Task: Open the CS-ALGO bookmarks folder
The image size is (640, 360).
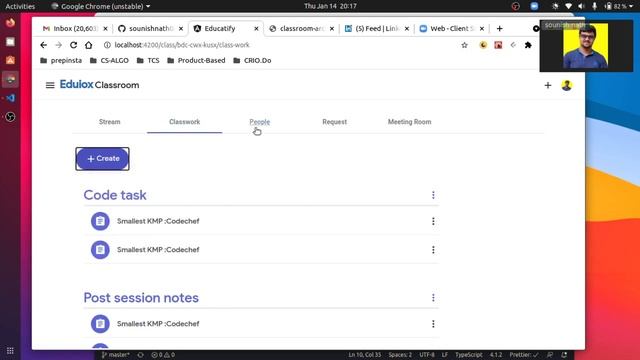Action: pos(109,60)
